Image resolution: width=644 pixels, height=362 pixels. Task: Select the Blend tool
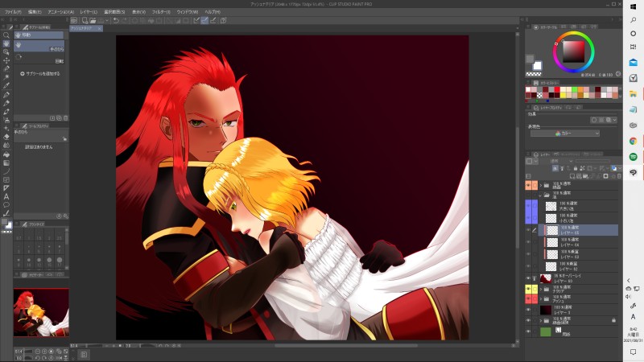6,146
